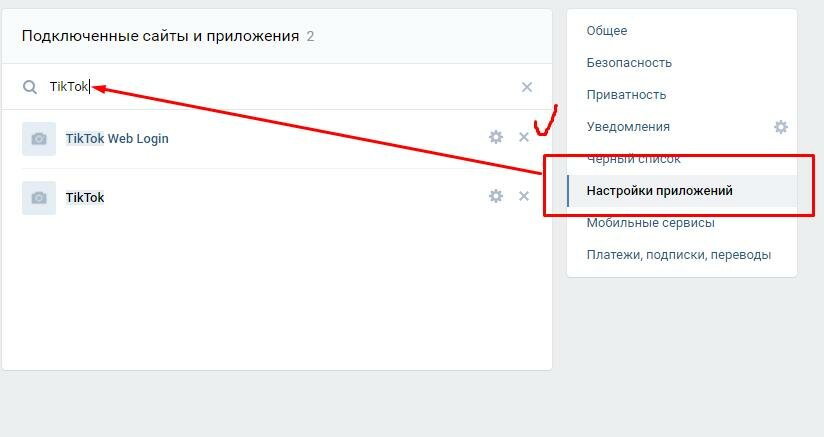The width and height of the screenshot is (824, 437).
Task: Click TikTok Web Login app thumbnail
Action: pyautogui.click(x=39, y=139)
